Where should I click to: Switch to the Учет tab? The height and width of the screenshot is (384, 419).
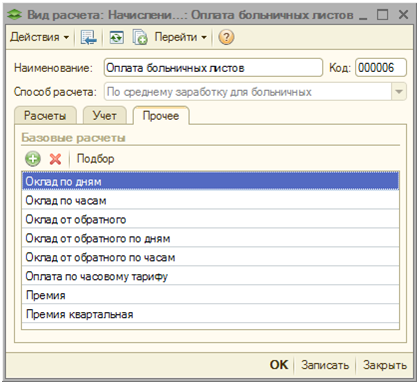pos(105,116)
